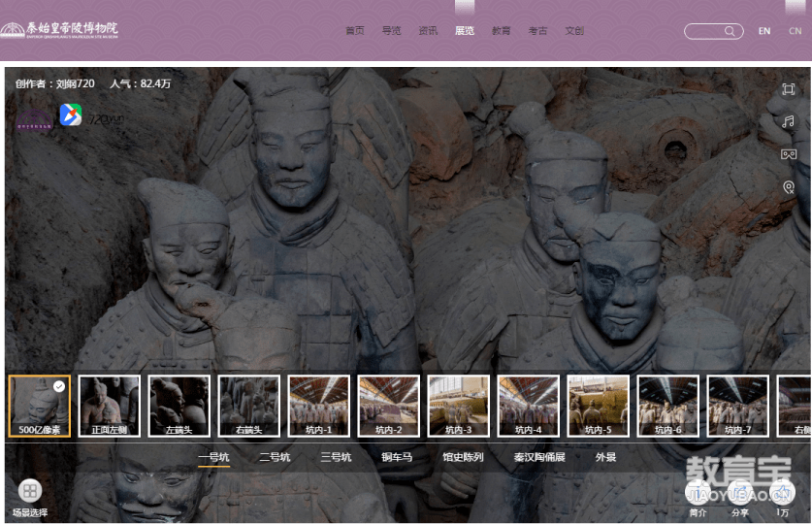The image size is (812, 524).
Task: Select the 右端头 scene thumbnail
Action: pos(249,407)
